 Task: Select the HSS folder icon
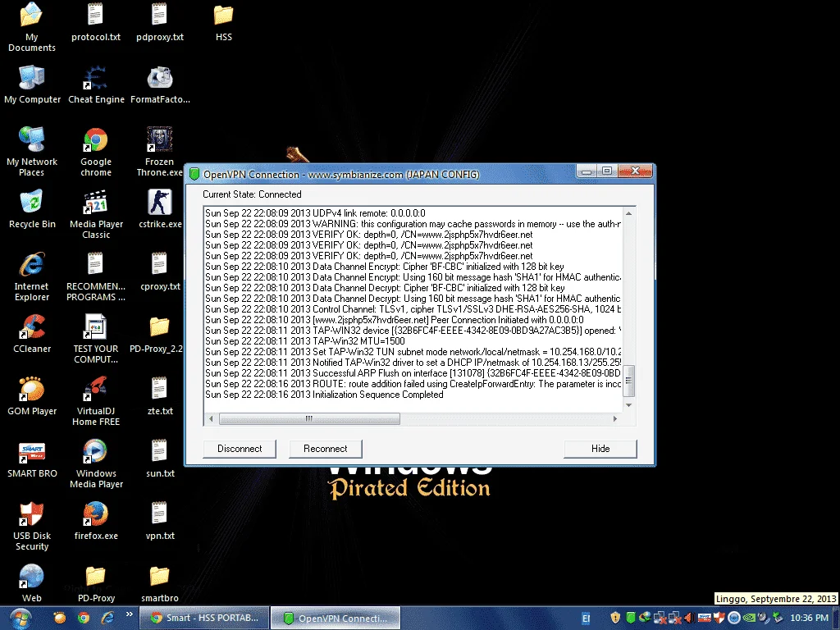tap(223, 22)
